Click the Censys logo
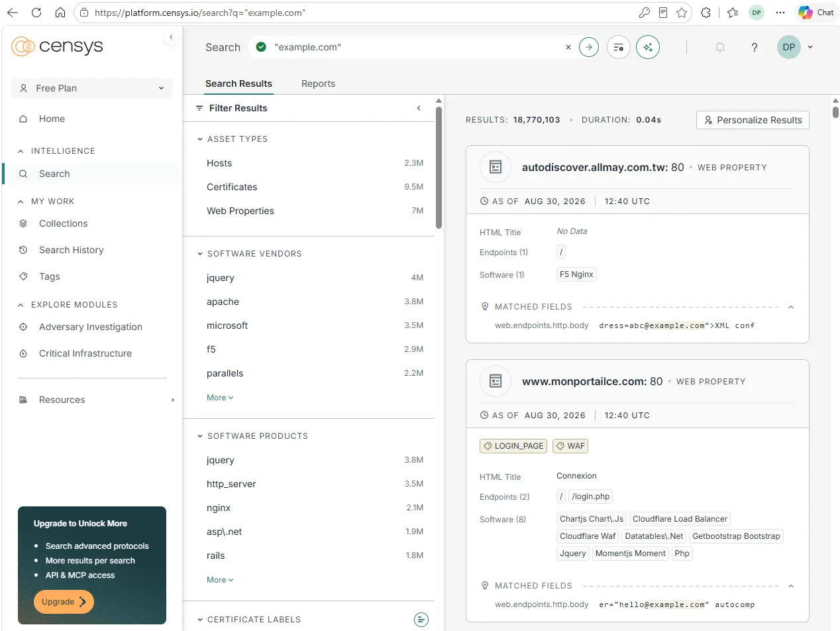 [x=58, y=46]
